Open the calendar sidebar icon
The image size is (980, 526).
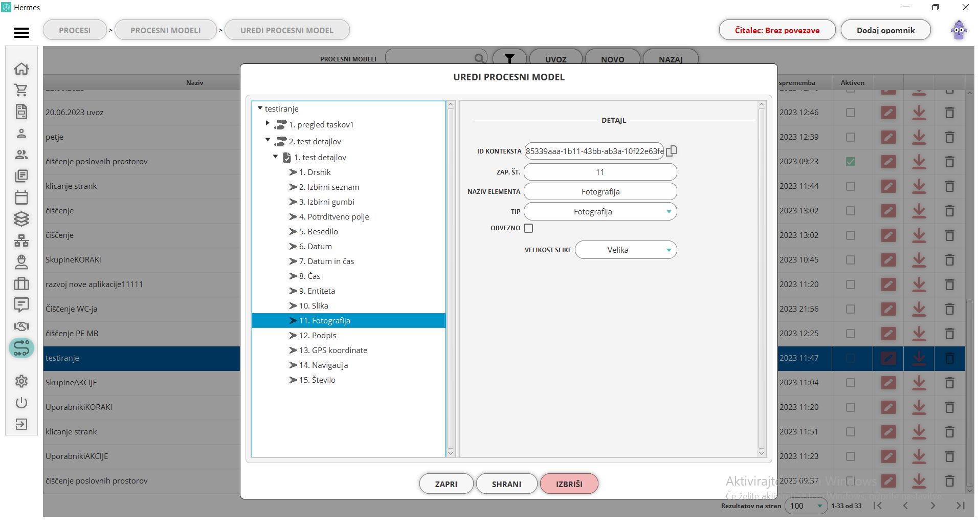[x=21, y=198]
